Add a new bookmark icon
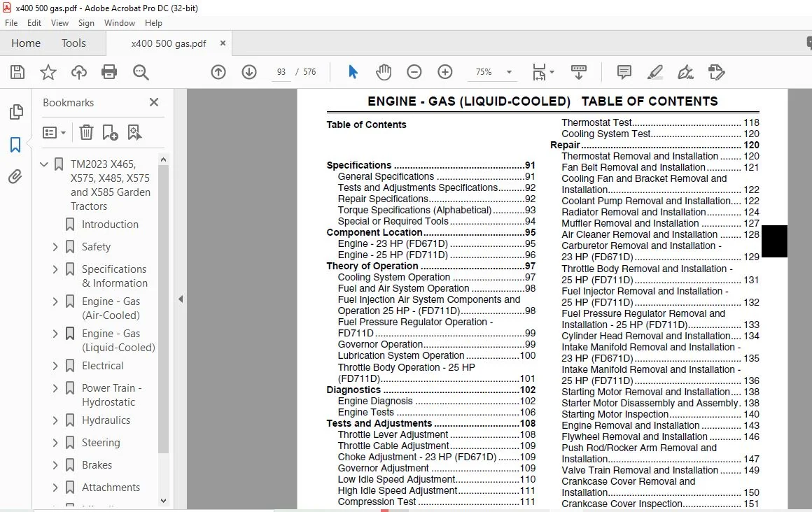This screenshot has width=812, height=512. (x=110, y=132)
